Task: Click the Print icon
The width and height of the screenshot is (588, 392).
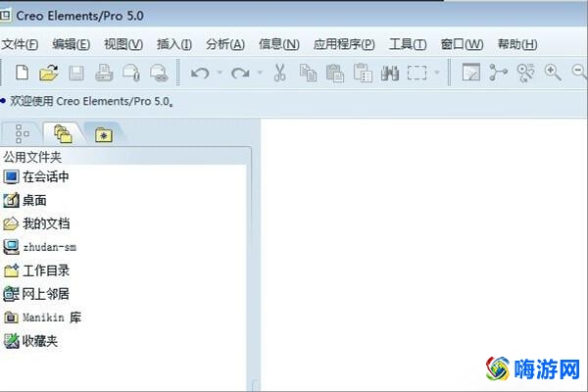Action: click(x=104, y=73)
